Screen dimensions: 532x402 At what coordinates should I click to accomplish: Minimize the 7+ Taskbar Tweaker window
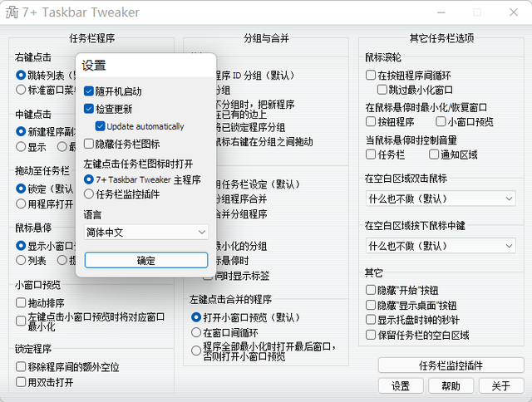tap(441, 12)
